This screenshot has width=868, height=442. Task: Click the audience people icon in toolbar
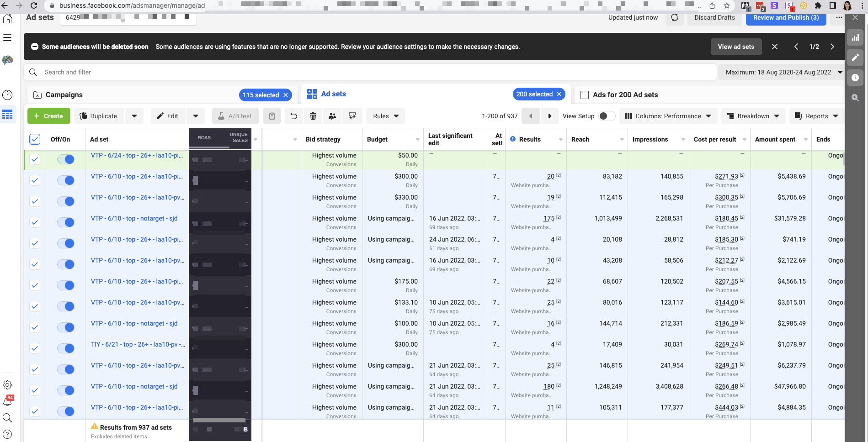332,116
